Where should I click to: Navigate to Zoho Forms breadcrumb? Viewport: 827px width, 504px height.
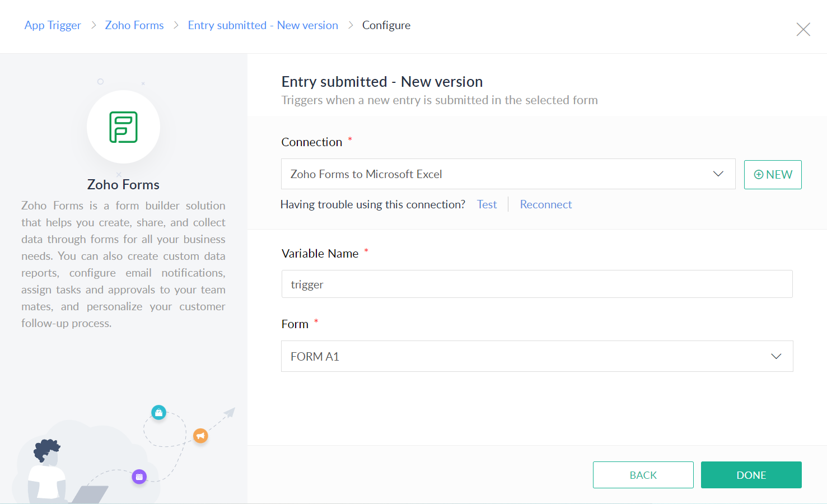134,25
